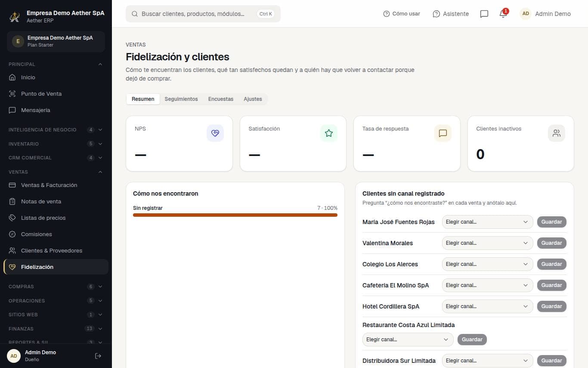Click Guardar for Cafetería El Molino SpA
588x368 pixels.
click(x=552, y=285)
